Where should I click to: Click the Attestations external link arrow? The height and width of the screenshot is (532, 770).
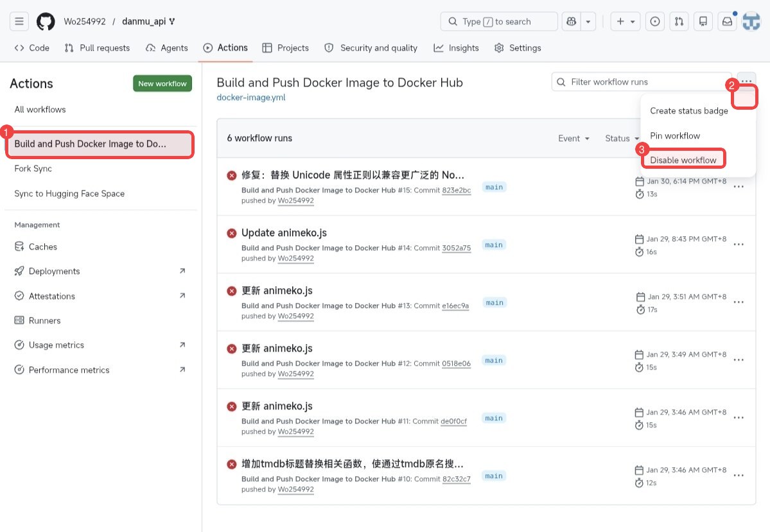coord(182,295)
